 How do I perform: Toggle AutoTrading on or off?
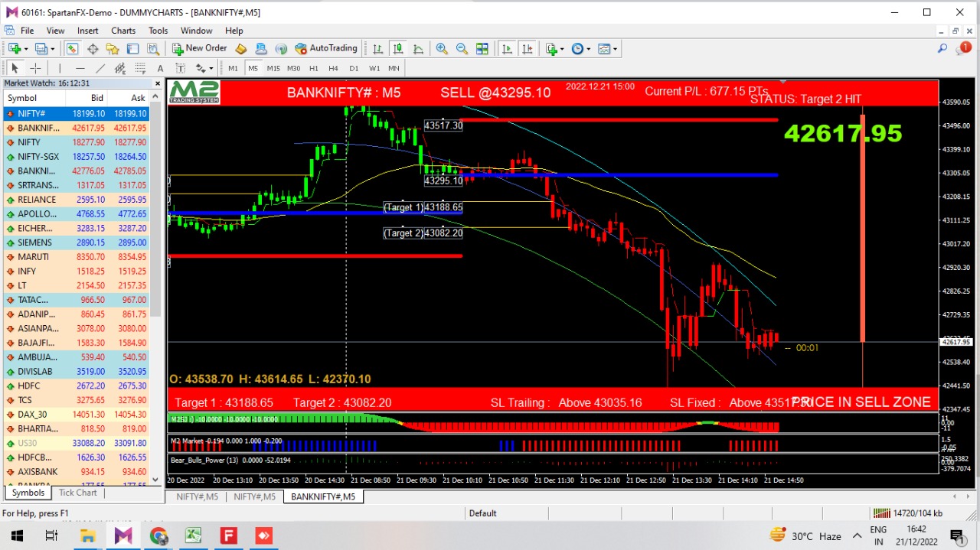pos(326,48)
